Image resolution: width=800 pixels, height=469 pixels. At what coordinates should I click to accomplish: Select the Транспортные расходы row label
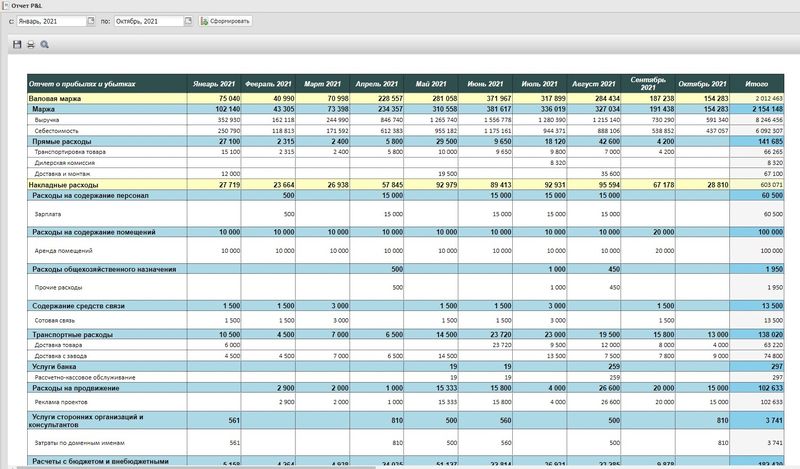point(72,335)
